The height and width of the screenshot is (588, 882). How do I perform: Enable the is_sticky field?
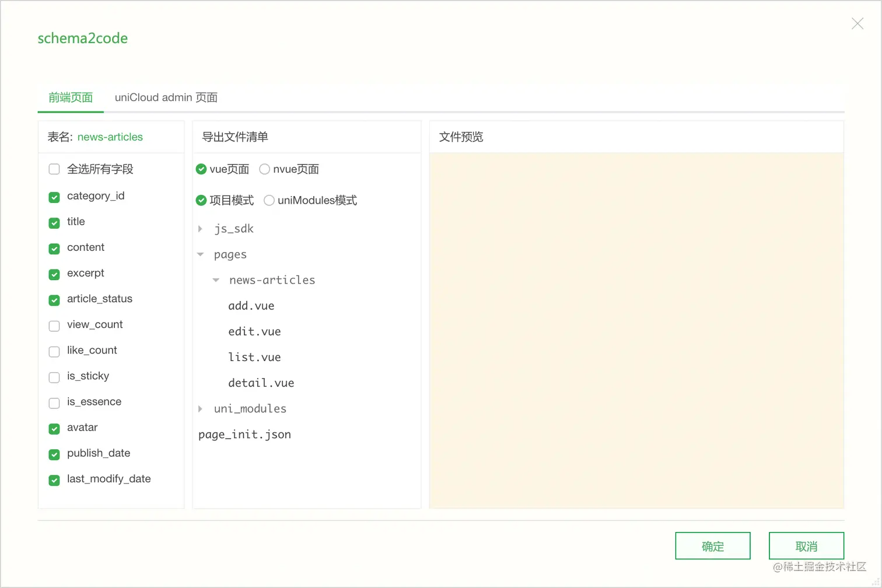pos(54,377)
